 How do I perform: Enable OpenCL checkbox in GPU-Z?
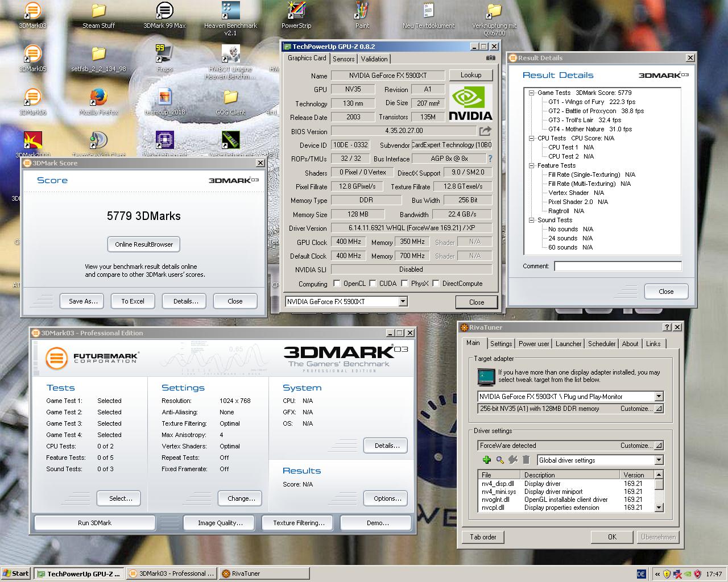point(337,283)
